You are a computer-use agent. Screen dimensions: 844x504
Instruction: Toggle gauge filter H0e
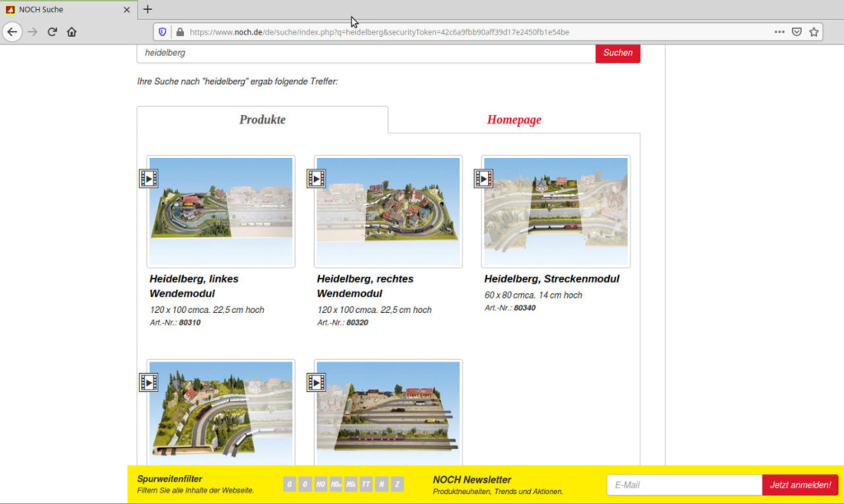click(351, 484)
